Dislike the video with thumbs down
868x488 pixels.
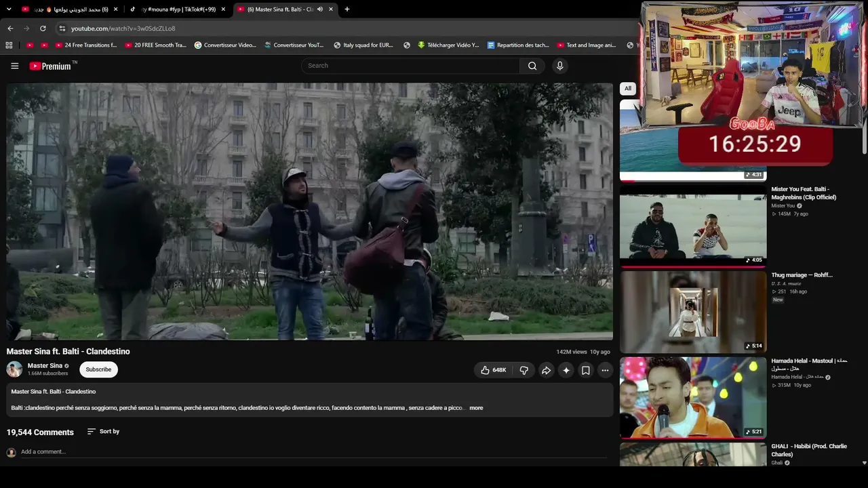coord(524,370)
